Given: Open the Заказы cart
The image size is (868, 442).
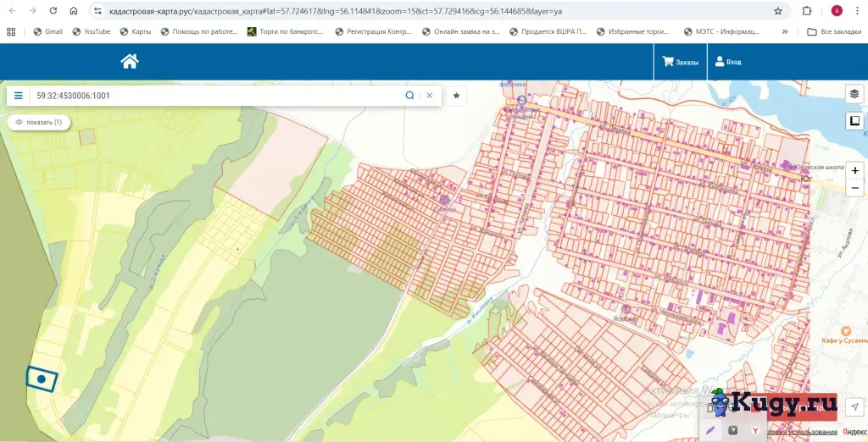Looking at the screenshot, I should pyautogui.click(x=681, y=62).
